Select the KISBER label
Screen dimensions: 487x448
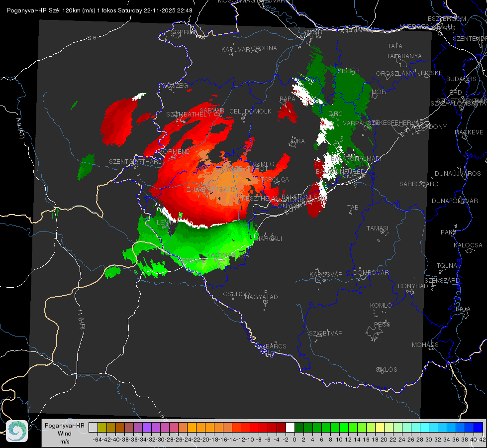coord(349,71)
